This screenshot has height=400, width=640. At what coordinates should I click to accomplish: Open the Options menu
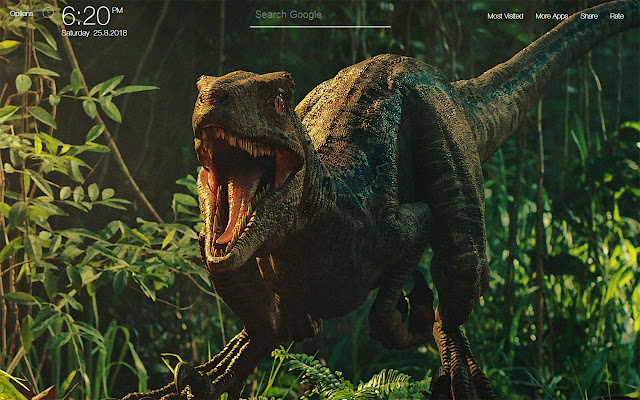click(x=21, y=13)
